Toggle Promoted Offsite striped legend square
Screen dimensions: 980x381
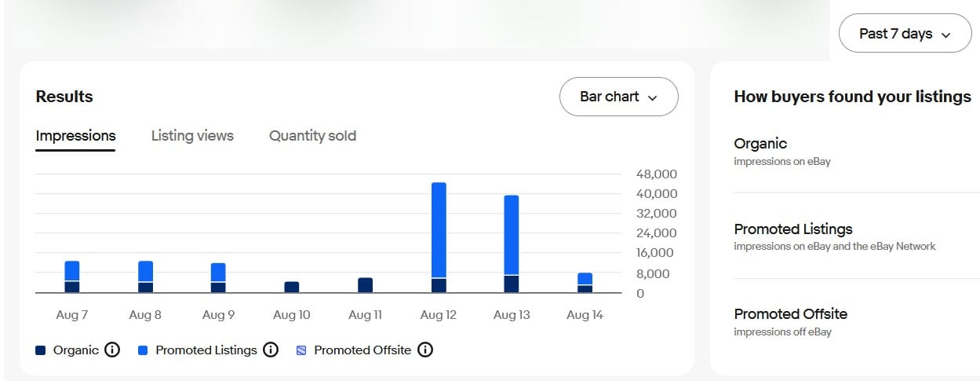click(301, 350)
